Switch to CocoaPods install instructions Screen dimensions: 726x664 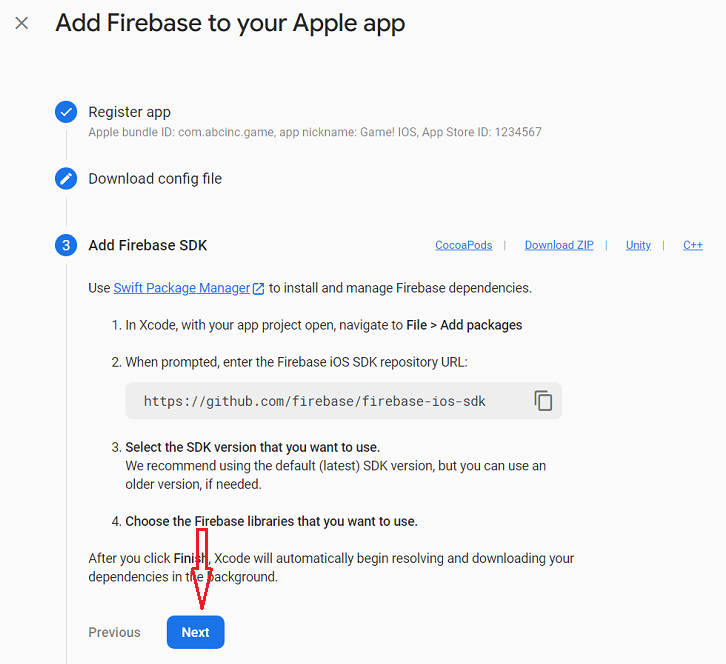(463, 245)
